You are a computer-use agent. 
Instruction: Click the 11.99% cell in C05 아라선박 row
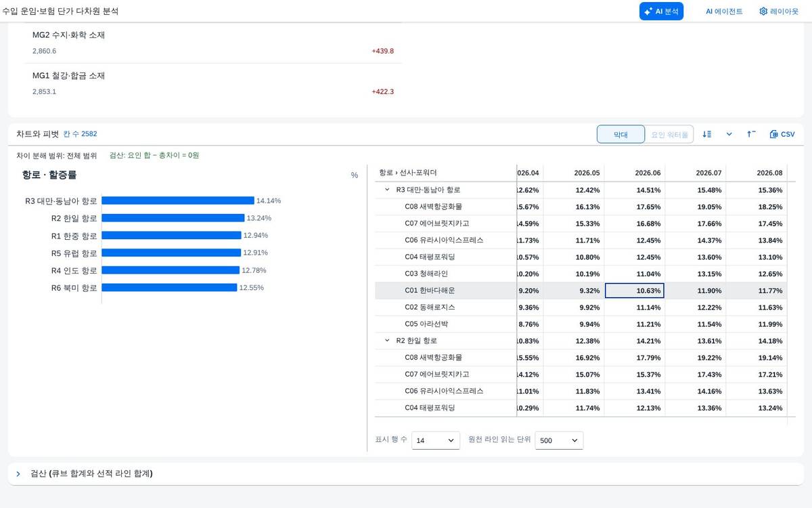(756, 324)
